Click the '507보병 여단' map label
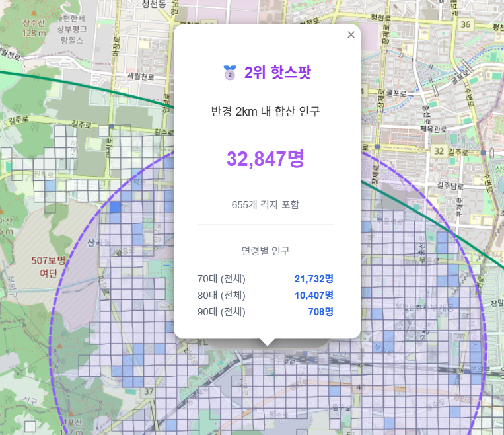 point(48,266)
